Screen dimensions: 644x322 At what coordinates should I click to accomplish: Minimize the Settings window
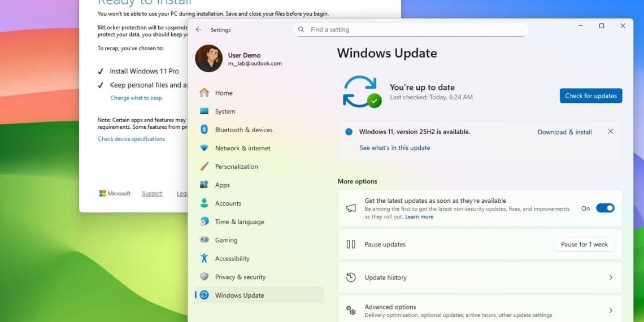tap(581, 26)
